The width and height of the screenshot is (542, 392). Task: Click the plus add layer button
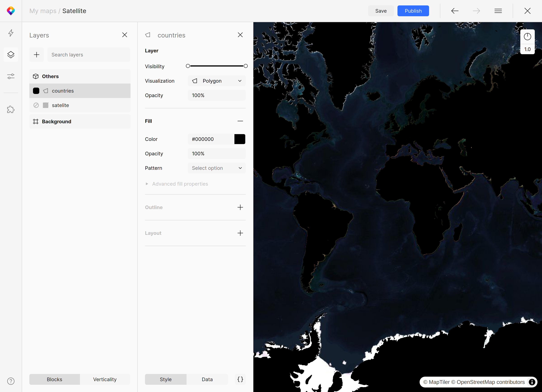[x=37, y=55]
